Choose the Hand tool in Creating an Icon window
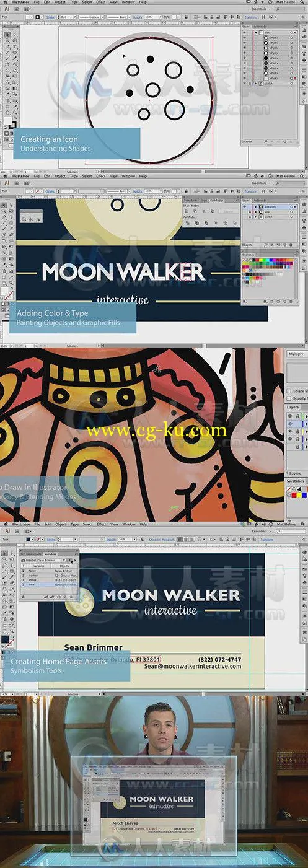This screenshot has height=868, width=308. point(7,112)
